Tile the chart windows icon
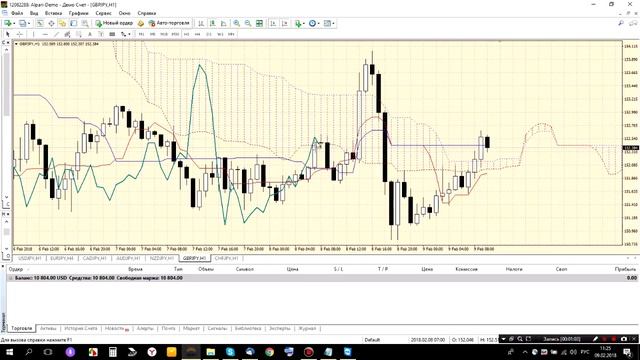The image size is (640, 360). click(x=259, y=23)
